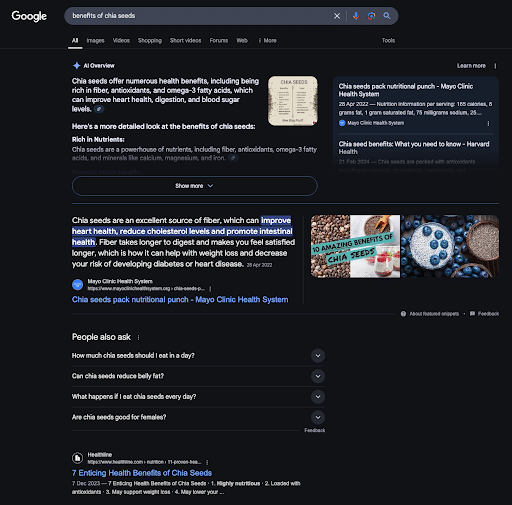The width and height of the screenshot is (512, 505).
Task: Open AI Overview three-dot options menu
Action: click(x=495, y=66)
